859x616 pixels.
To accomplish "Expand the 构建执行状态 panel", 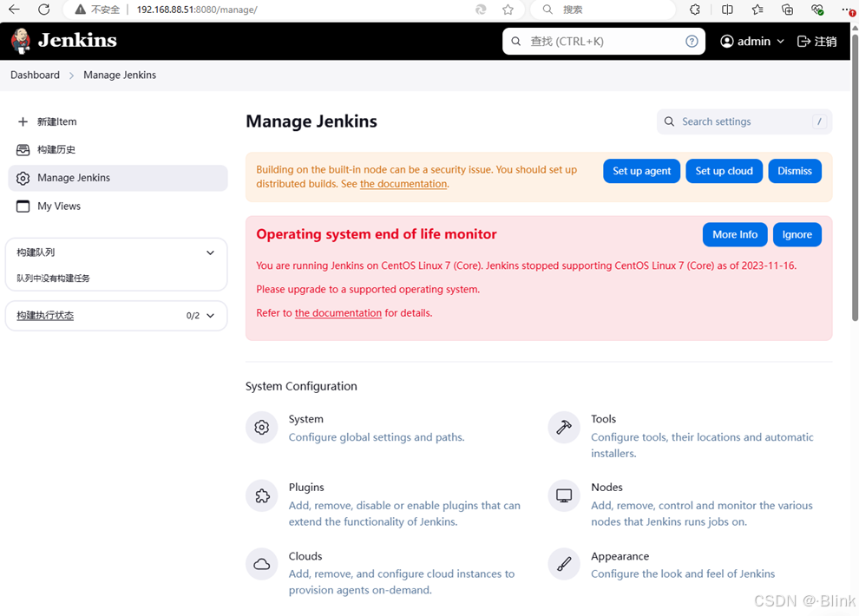I will 210,316.
